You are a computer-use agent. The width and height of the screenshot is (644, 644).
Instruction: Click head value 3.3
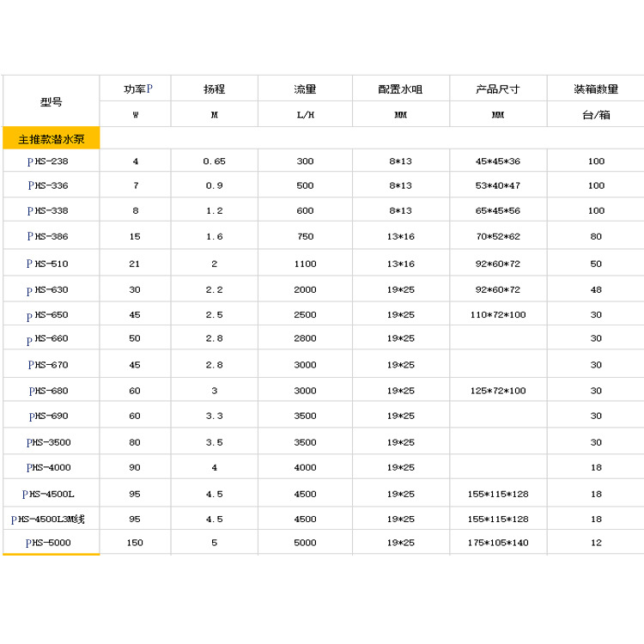214,416
